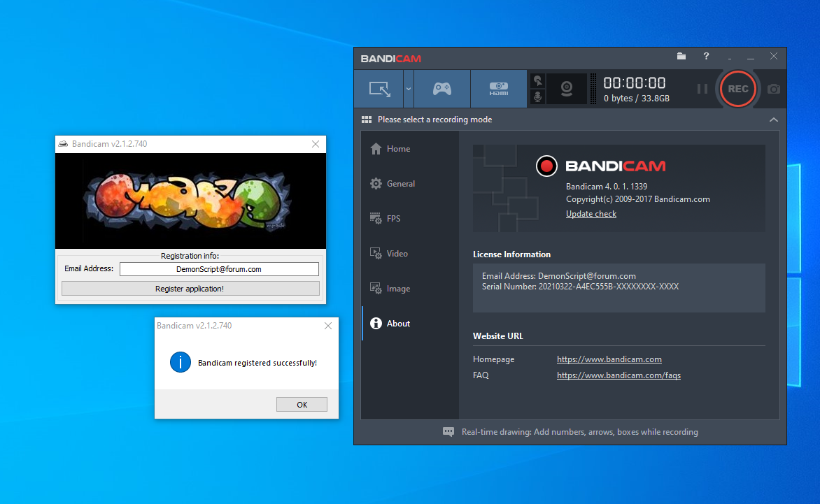Toggle mouse cursor effect recording

coord(537,81)
